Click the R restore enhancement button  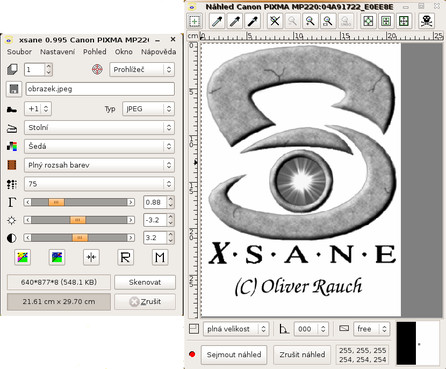point(125,257)
